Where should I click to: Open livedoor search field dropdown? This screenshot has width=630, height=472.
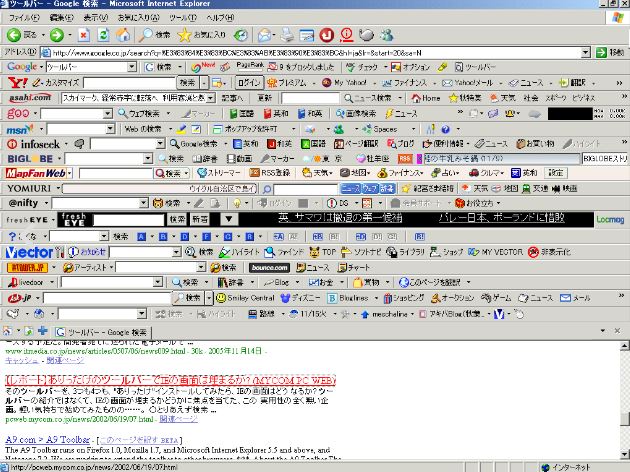[x=158, y=282]
